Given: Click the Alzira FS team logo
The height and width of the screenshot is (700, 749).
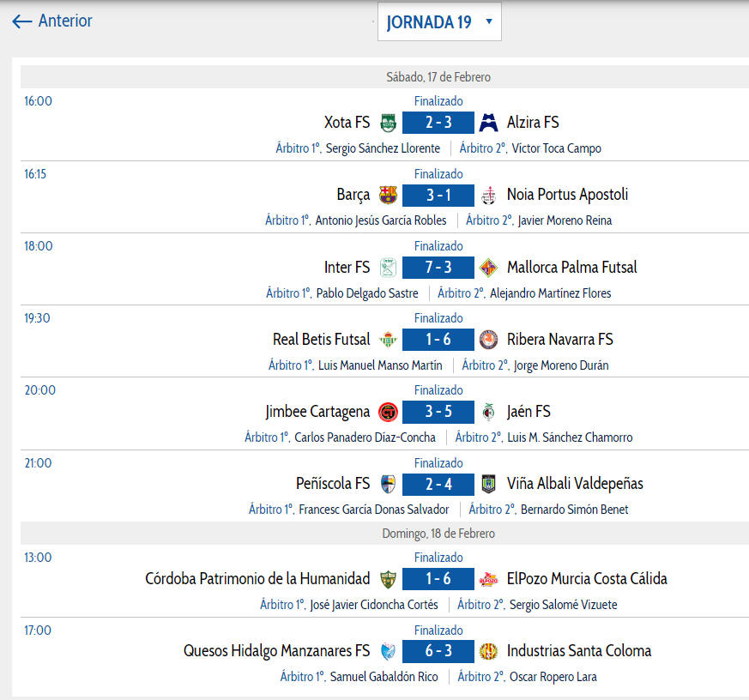Looking at the screenshot, I should [488, 123].
